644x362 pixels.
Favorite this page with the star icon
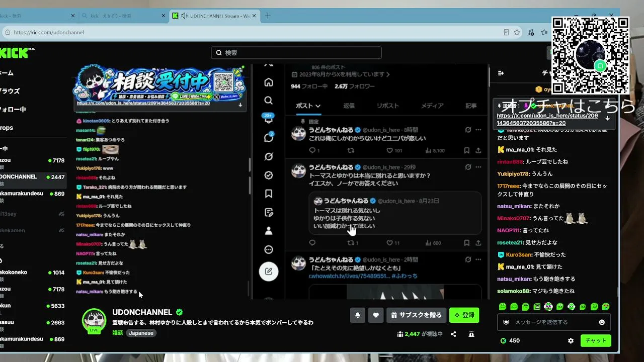click(517, 32)
